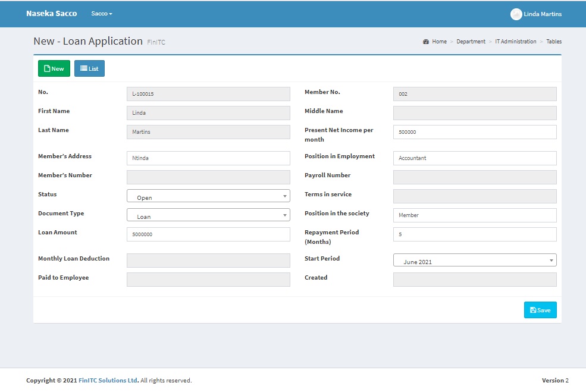The height and width of the screenshot is (392, 586).
Task: Expand the Document Type dropdown
Action: [208, 215]
